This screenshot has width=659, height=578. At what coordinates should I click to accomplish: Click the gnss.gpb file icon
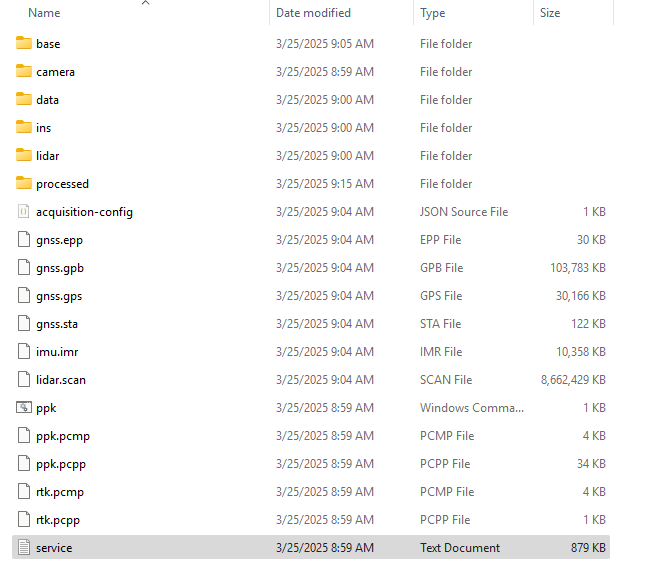pyautogui.click(x=24, y=268)
